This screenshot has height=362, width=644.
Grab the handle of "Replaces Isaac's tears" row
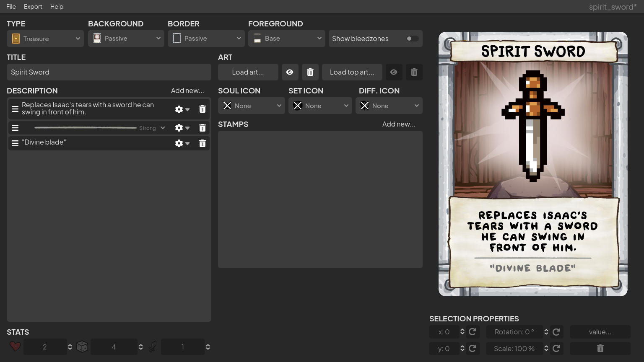(x=15, y=109)
